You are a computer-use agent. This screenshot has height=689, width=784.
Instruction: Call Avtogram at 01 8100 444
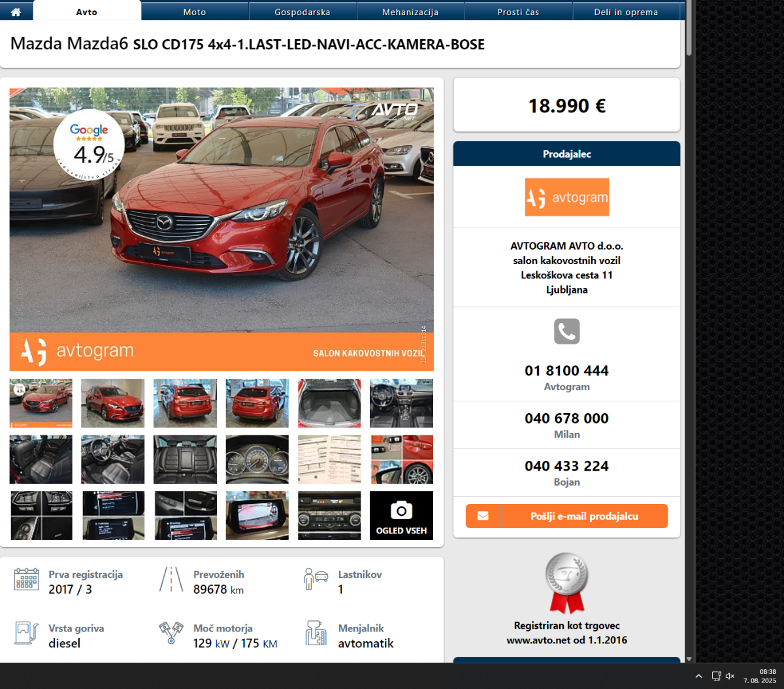point(567,371)
